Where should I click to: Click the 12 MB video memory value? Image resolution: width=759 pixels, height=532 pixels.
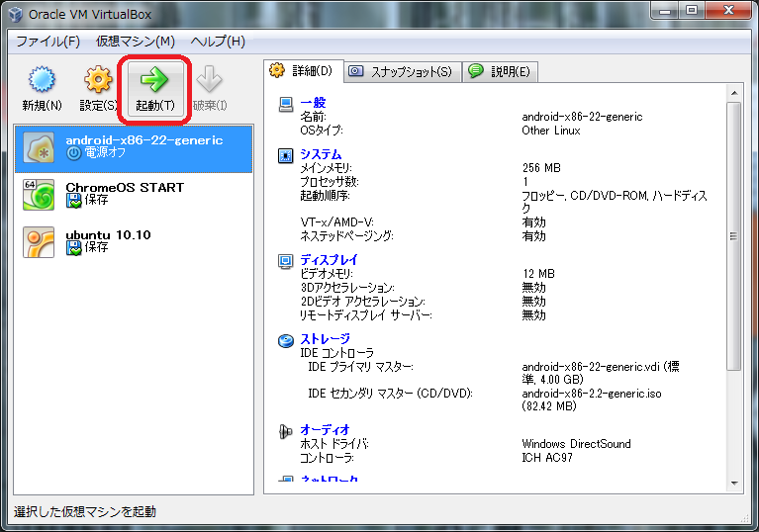pos(538,274)
